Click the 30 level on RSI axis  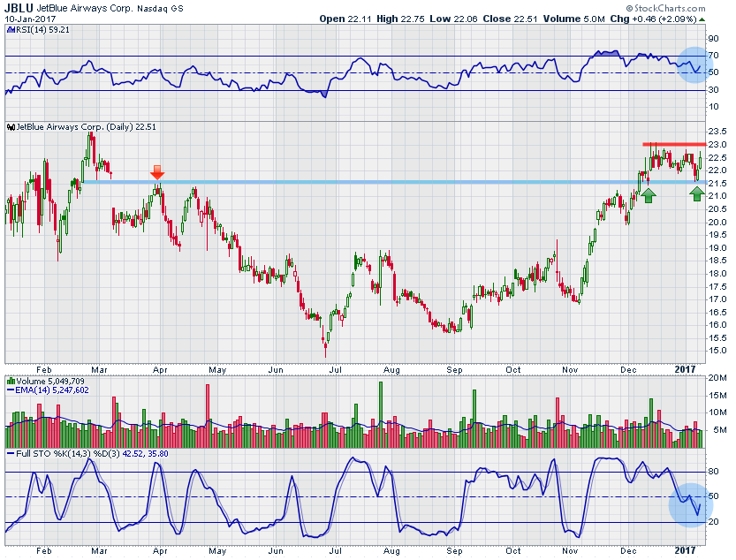tap(714, 90)
